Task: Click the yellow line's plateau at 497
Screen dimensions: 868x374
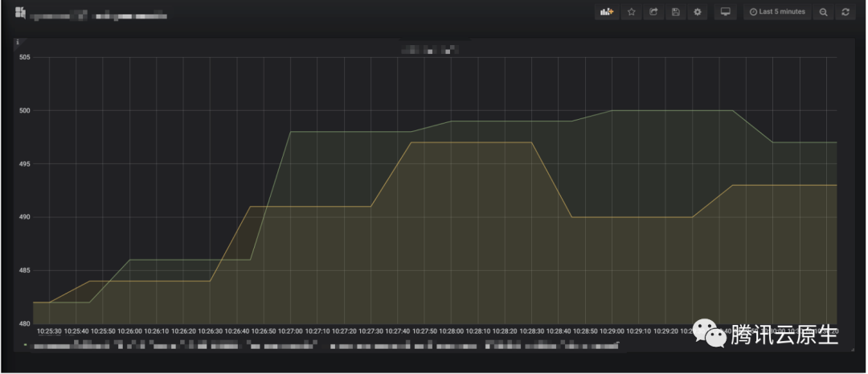Action: pos(470,142)
